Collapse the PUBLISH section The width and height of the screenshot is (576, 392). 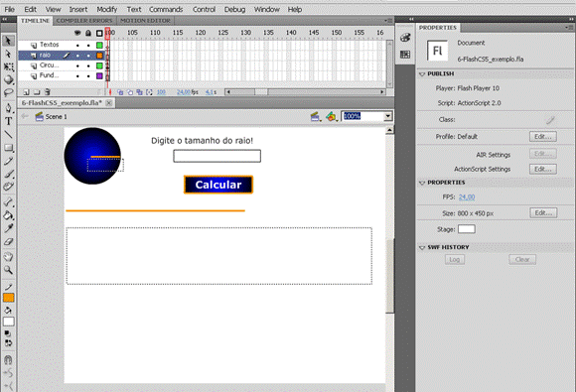point(422,74)
